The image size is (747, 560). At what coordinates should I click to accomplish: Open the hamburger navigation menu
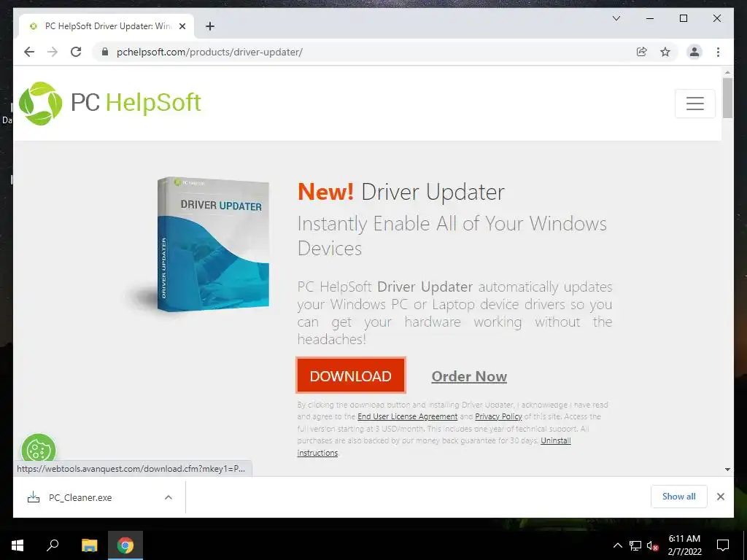694,104
